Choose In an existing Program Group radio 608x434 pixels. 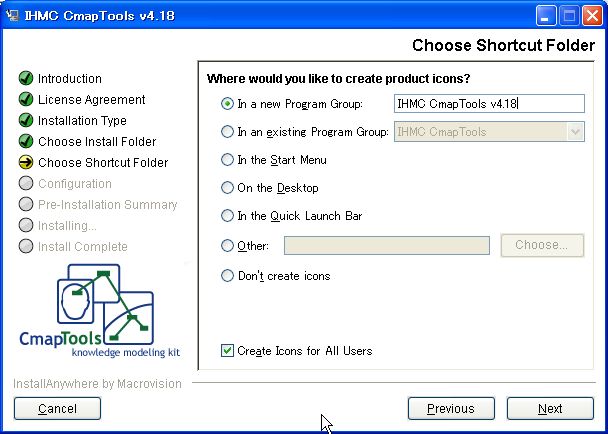point(227,131)
